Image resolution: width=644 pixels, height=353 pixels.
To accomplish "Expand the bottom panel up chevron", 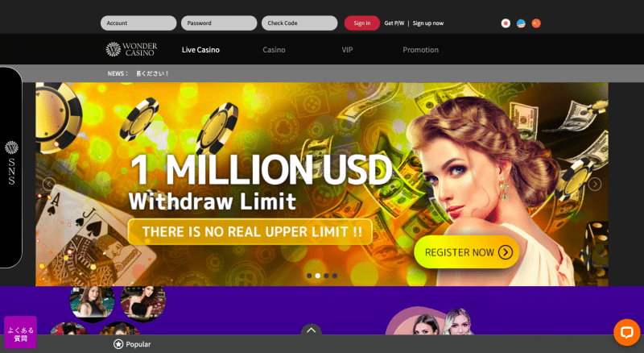I will coord(312,330).
